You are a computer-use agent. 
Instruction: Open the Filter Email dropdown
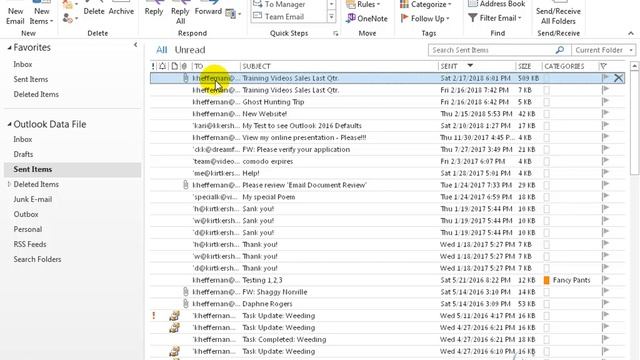tap(495, 18)
